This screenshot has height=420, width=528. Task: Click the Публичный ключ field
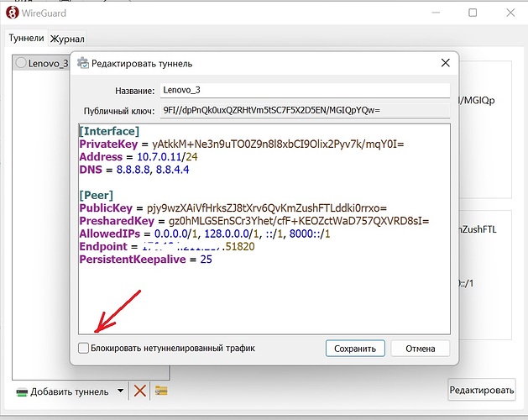coord(305,110)
